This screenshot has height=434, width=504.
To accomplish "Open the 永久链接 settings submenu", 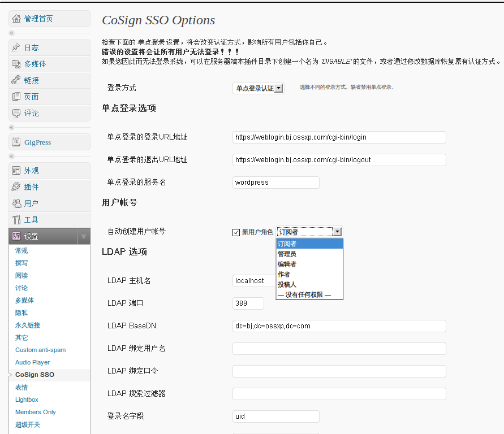I will coord(28,325).
